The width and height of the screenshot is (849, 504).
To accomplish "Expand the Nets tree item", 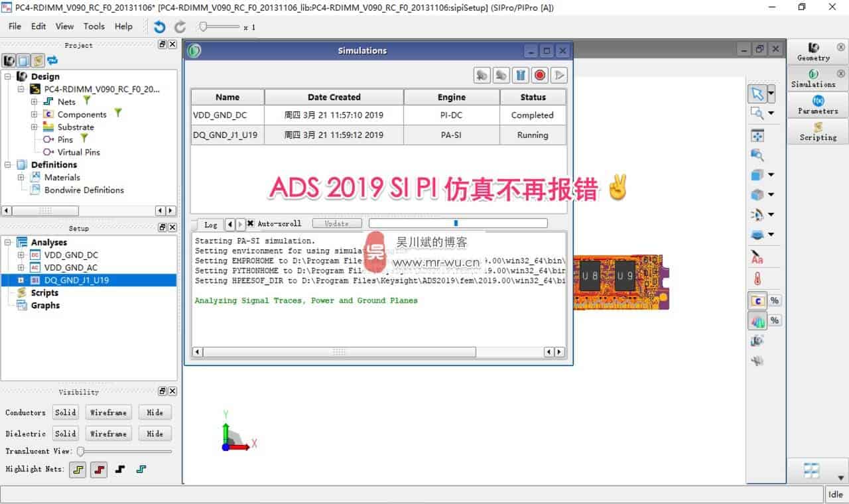I will 33,101.
